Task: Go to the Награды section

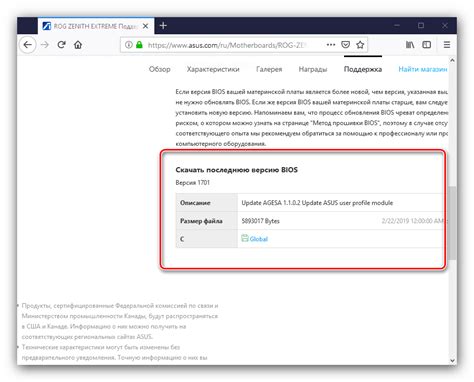Action: tap(313, 69)
